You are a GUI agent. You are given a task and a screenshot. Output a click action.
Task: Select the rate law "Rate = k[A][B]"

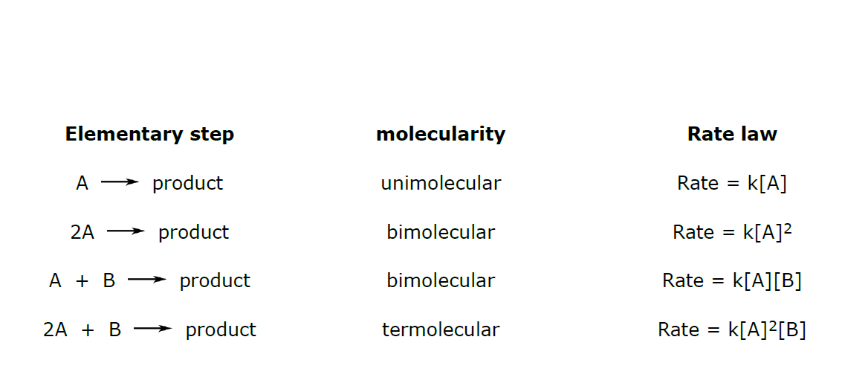point(732,280)
